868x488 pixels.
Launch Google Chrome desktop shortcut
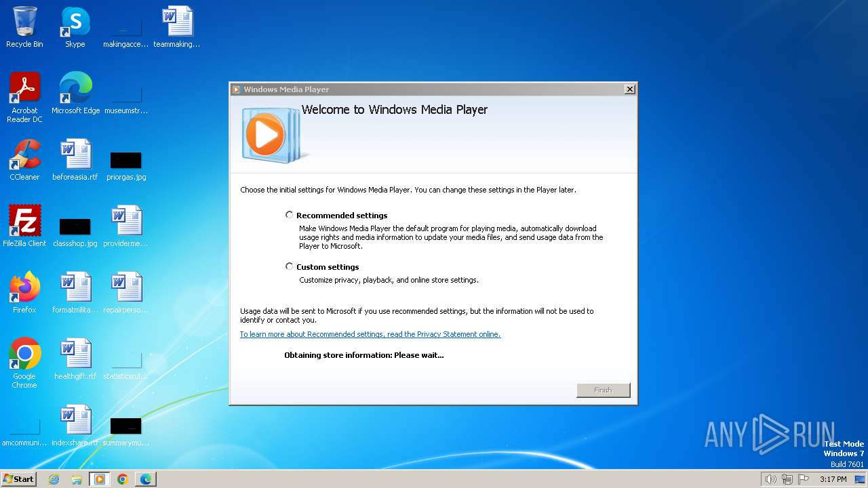click(x=24, y=363)
